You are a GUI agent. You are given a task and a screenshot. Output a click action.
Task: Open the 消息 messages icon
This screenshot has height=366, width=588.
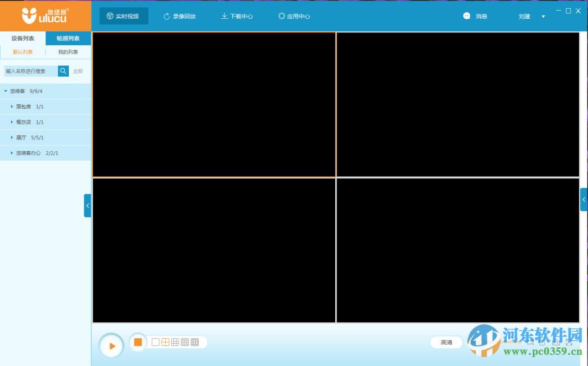(x=466, y=16)
